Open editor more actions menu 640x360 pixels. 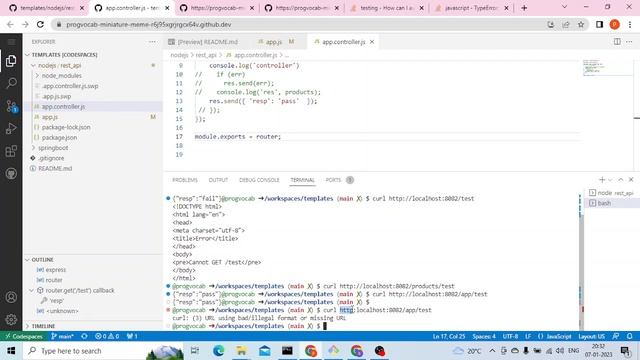pos(629,42)
